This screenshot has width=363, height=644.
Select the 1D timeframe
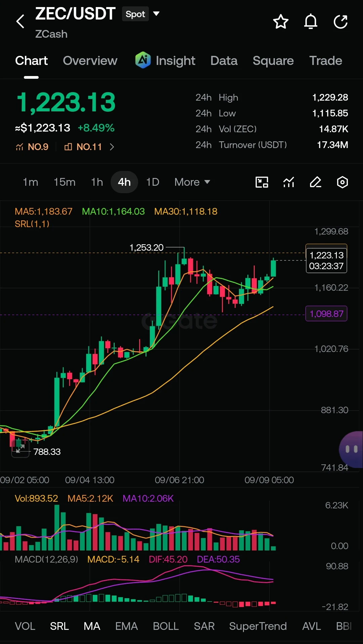(x=153, y=182)
